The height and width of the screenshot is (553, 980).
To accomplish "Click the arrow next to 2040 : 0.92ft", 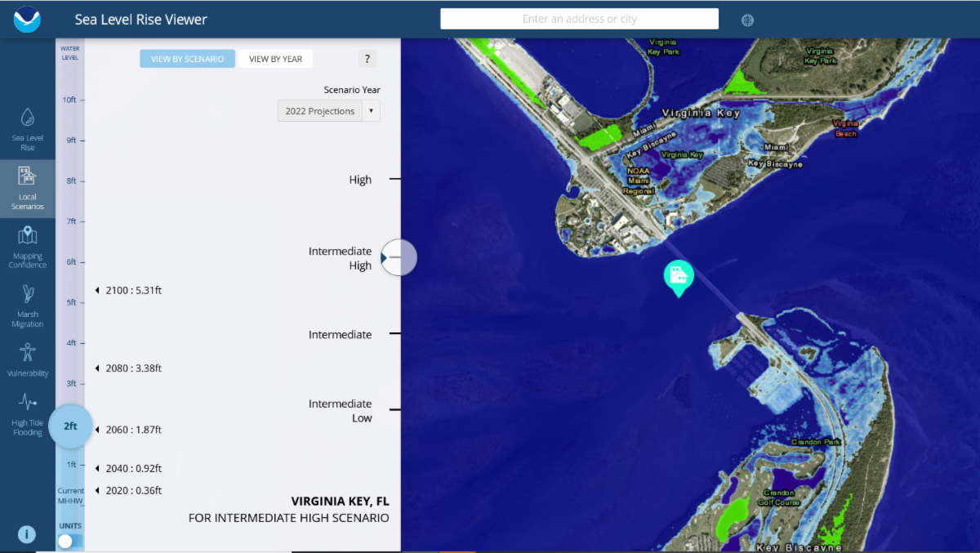I will pyautogui.click(x=97, y=468).
